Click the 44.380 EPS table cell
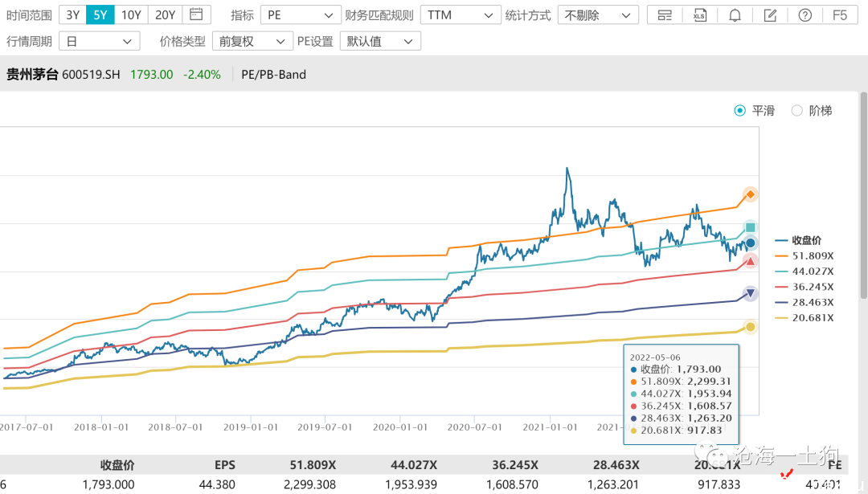Image resolution: width=868 pixels, height=494 pixels. tap(217, 484)
